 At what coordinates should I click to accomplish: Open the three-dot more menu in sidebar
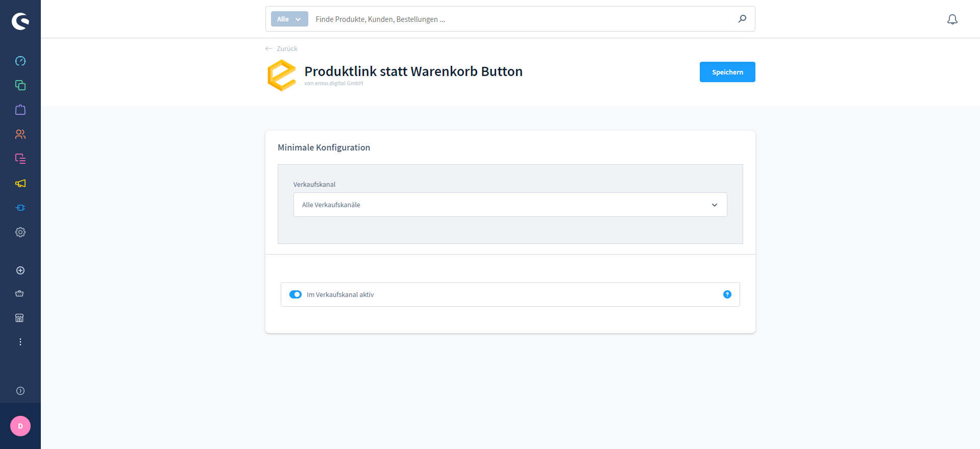[20, 342]
